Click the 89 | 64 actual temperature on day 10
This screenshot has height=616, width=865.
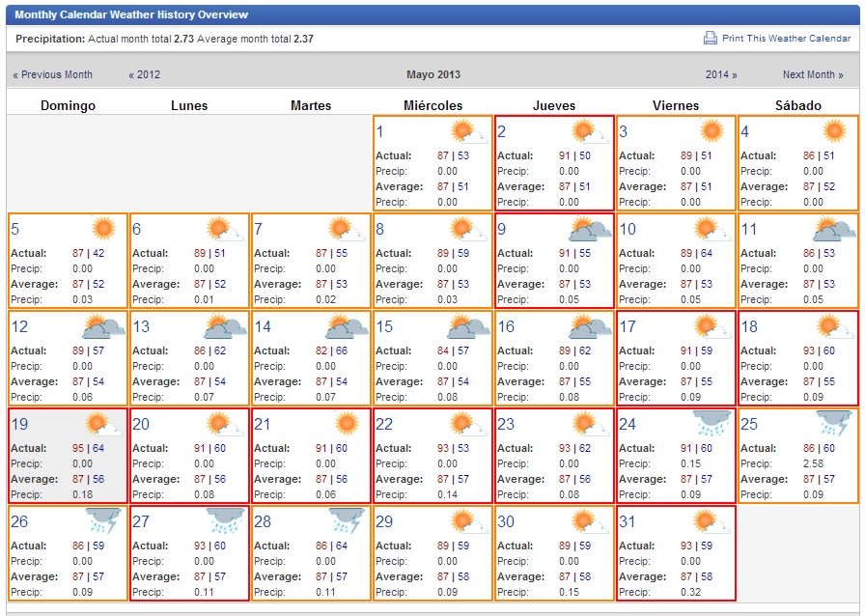point(696,253)
